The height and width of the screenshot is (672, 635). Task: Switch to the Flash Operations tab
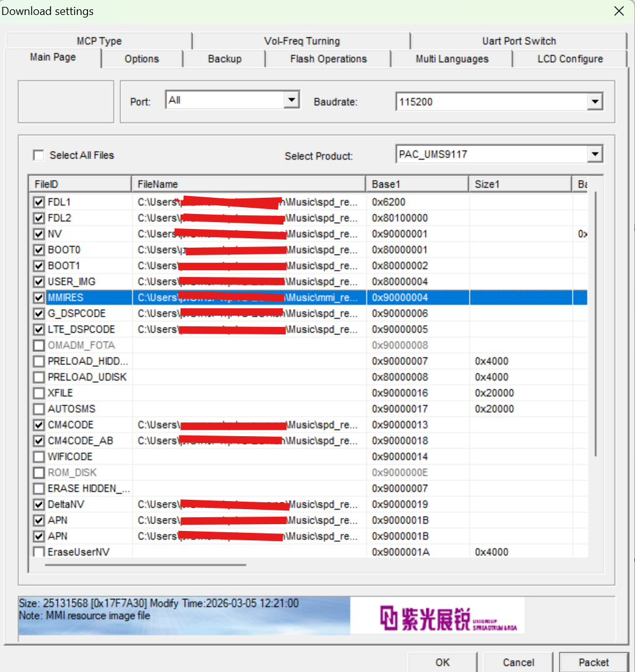point(328,59)
